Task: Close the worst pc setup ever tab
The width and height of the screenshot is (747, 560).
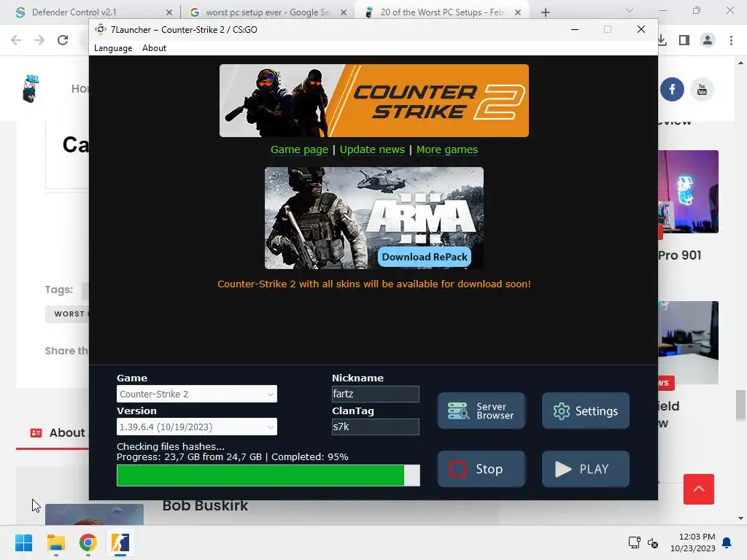Action: pos(344,12)
